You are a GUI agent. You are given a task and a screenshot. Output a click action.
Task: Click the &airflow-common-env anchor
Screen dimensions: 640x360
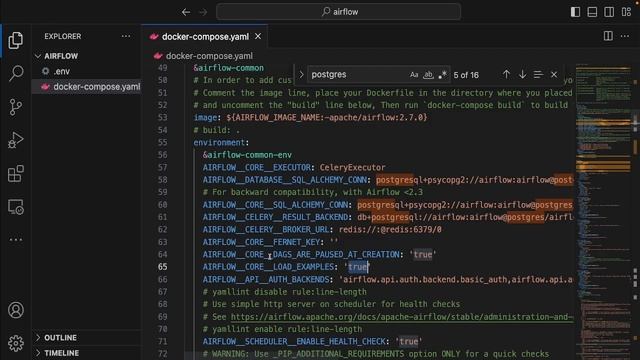247,155
